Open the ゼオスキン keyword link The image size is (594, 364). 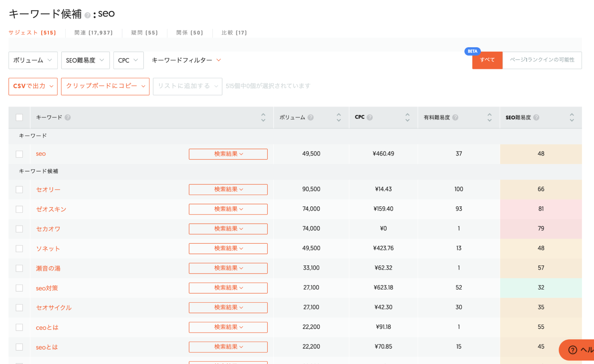coord(51,209)
